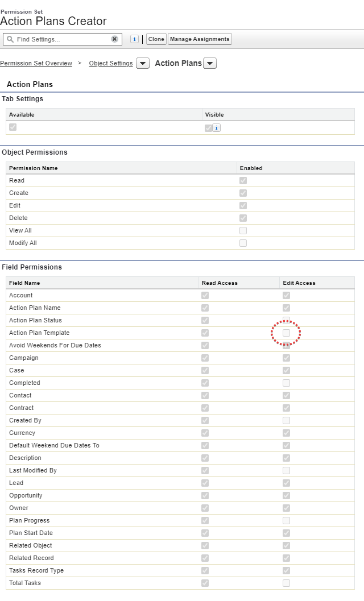Click the info icon next to Visible checkbox
364x601 pixels.
216,128
